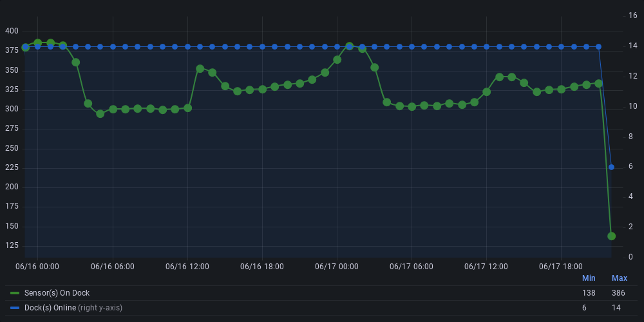Image resolution: width=644 pixels, height=322 pixels.
Task: Toggle the Sensor(s) On Dock legend series
Action: click(x=57, y=293)
